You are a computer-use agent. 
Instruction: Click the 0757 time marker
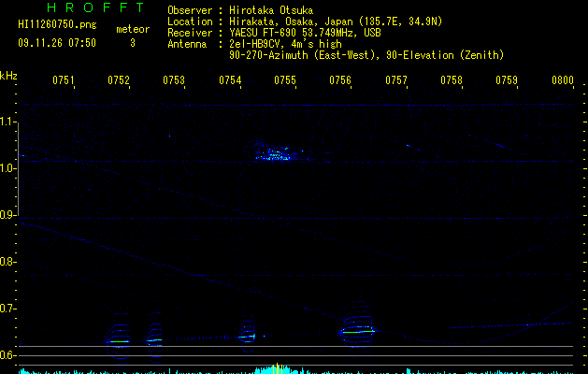tap(396, 79)
